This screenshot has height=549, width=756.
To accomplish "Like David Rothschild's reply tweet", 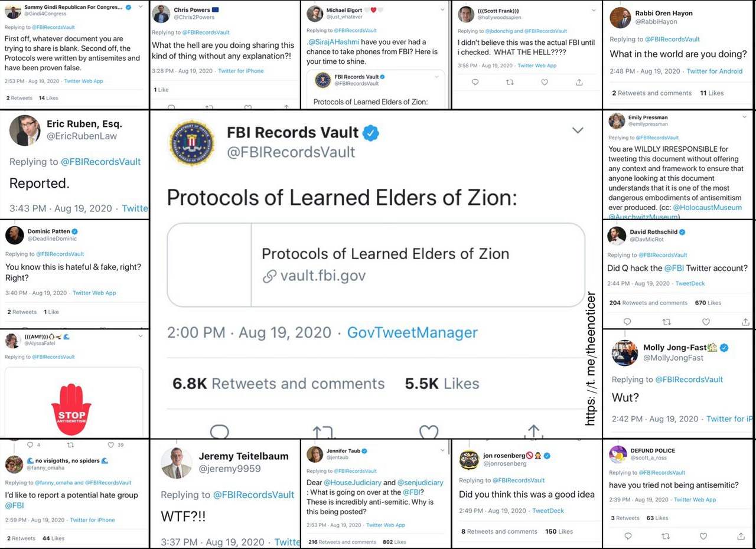I will 706,322.
